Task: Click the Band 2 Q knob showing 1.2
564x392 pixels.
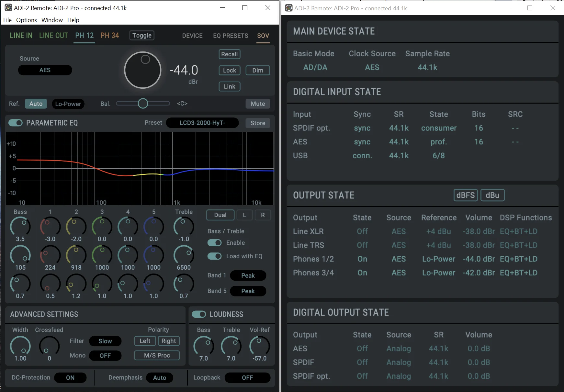Action: [76, 284]
